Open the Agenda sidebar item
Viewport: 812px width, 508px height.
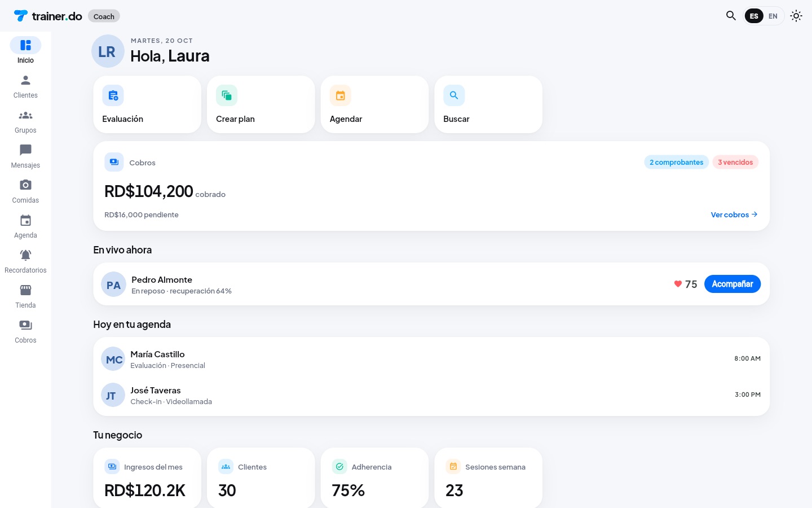(25, 226)
